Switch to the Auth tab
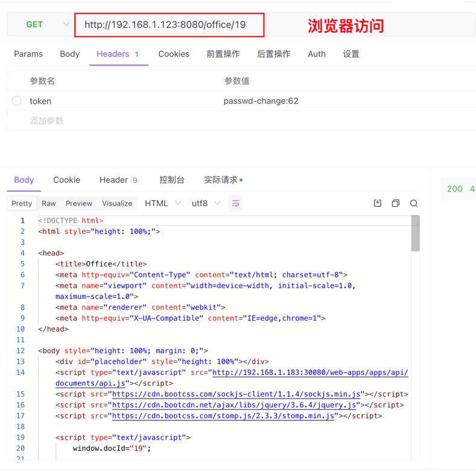The image size is (476, 472). [x=317, y=54]
